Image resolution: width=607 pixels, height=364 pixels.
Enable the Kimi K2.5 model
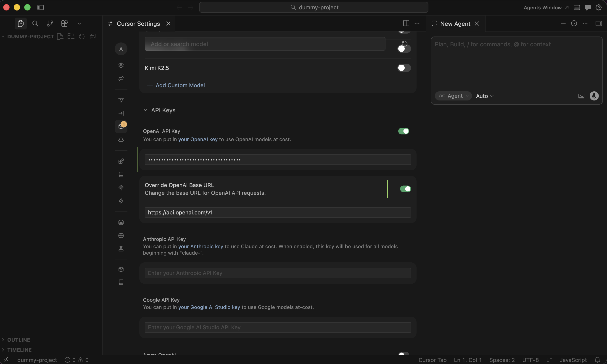tap(404, 68)
